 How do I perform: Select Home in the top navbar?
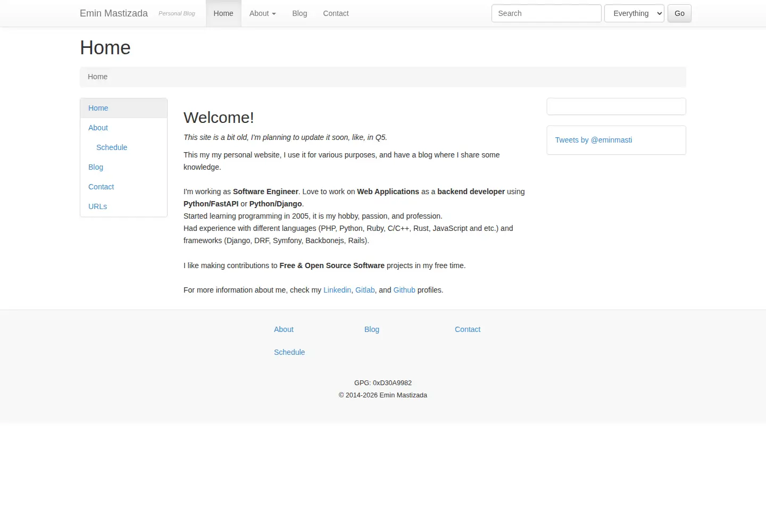pyautogui.click(x=223, y=13)
